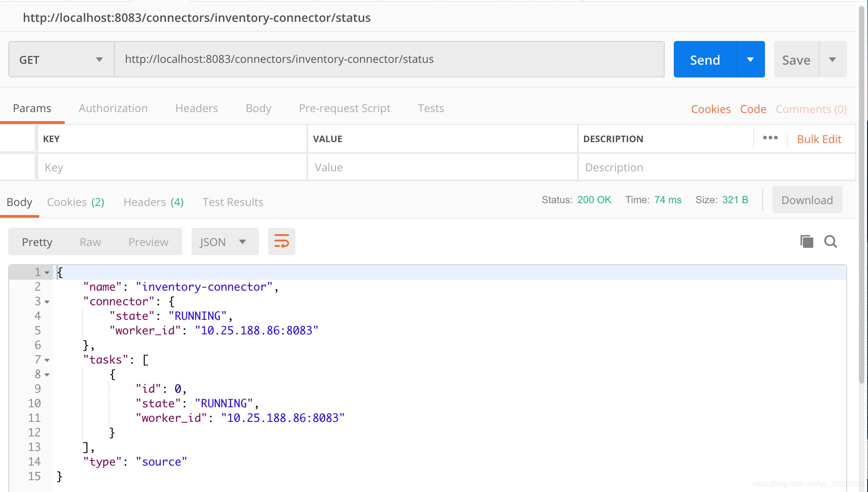
Task: Toggle word wrap icon in response toolbar
Action: point(282,241)
